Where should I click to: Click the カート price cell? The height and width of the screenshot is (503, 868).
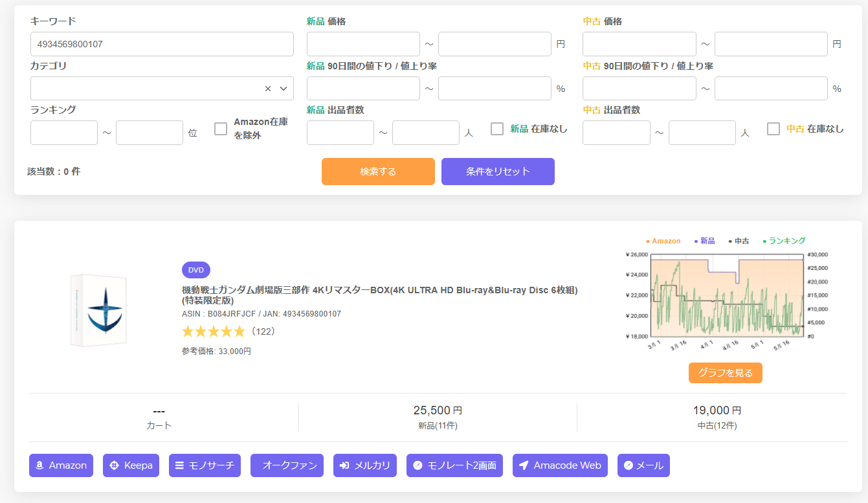coord(159,418)
